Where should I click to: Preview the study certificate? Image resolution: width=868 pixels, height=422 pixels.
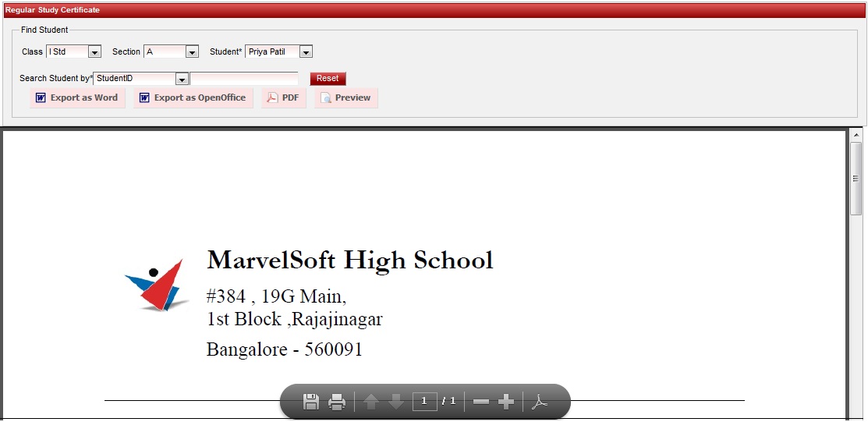click(346, 98)
